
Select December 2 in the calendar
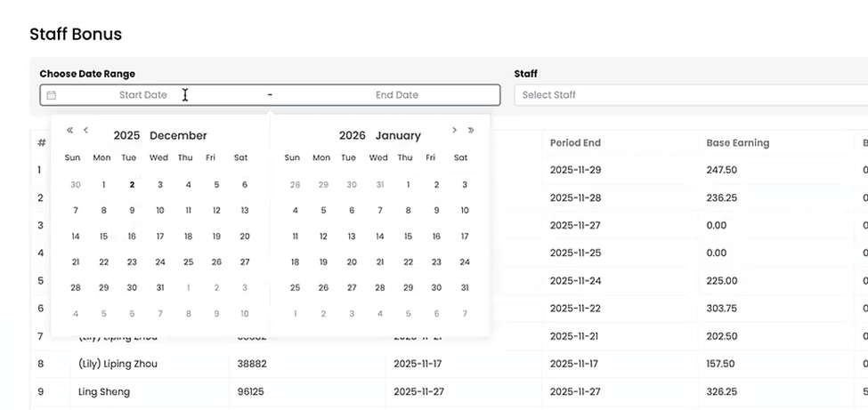pos(132,185)
